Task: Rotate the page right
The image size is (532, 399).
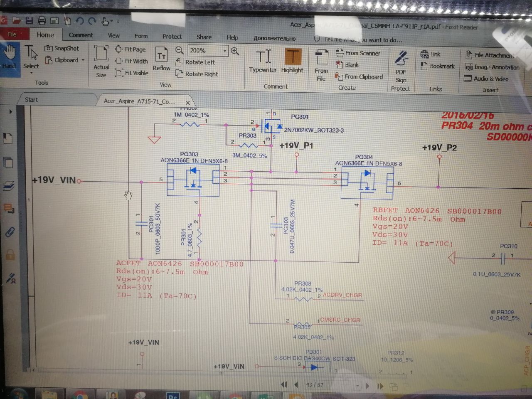Action: pos(197,74)
